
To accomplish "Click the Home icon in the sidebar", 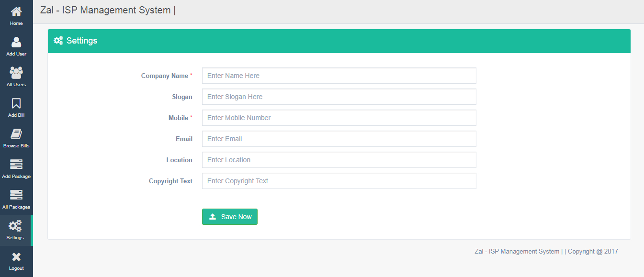I will 16,12.
